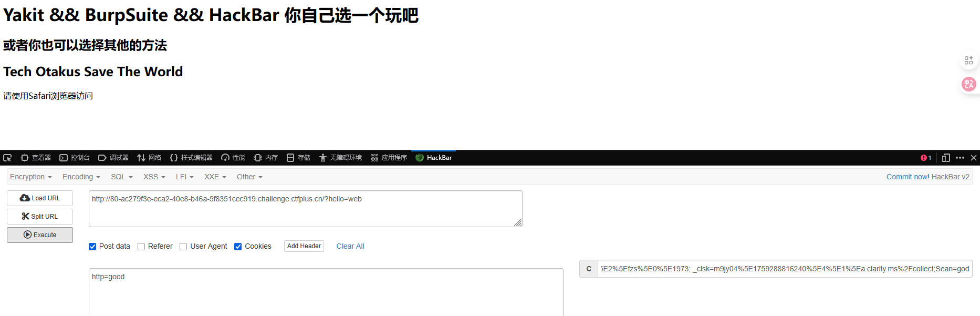
Task: Open the Style Editor (样式编辑器) tab
Action: click(191, 158)
